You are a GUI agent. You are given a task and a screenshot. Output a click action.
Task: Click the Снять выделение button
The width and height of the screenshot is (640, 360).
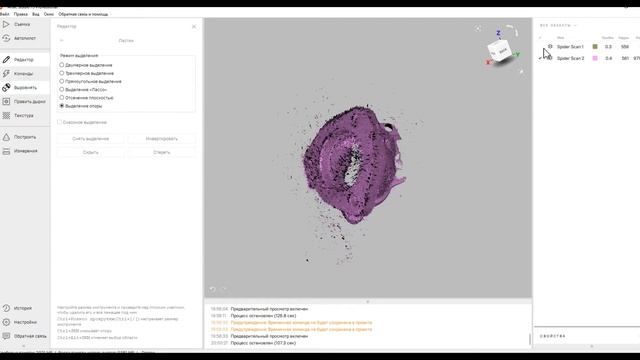91,139
